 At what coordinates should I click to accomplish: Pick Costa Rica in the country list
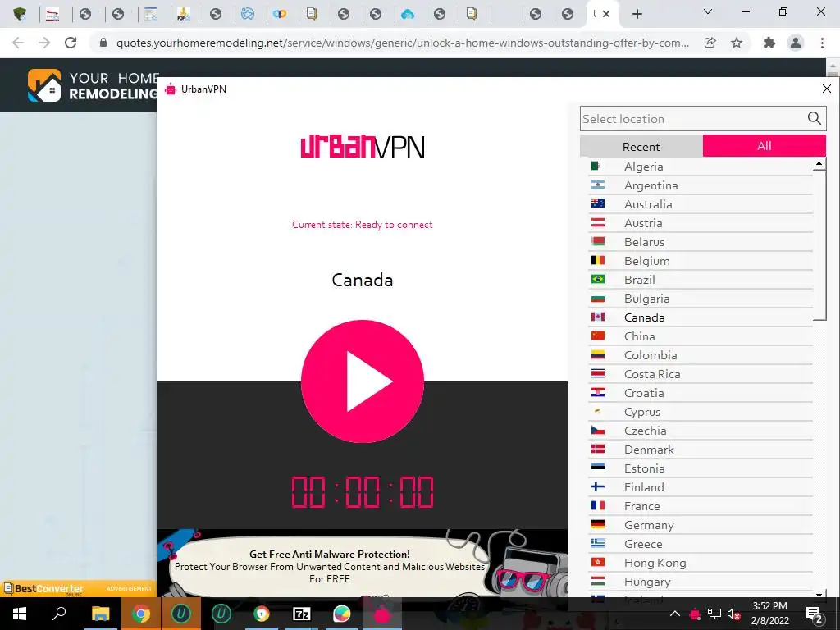click(x=701, y=374)
